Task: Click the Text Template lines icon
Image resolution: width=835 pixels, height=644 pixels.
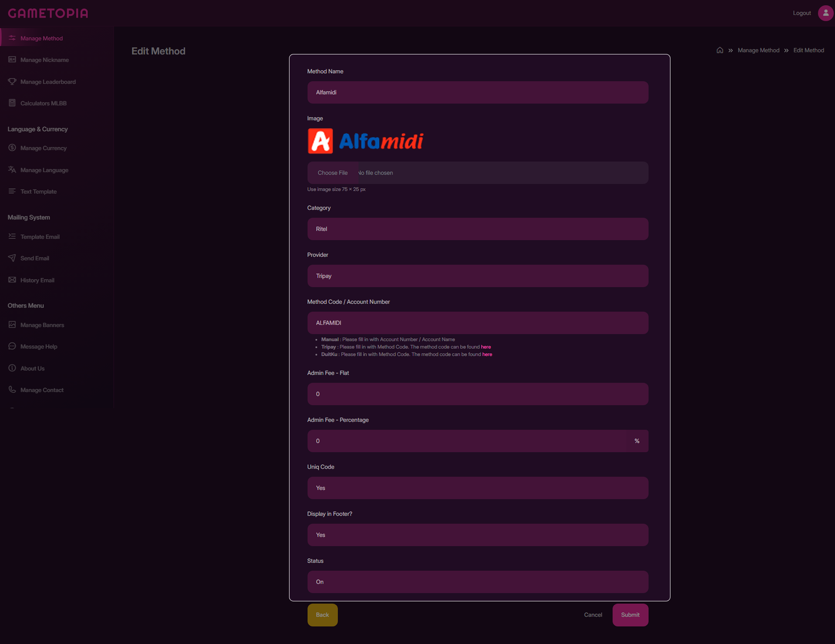Action: point(12,191)
